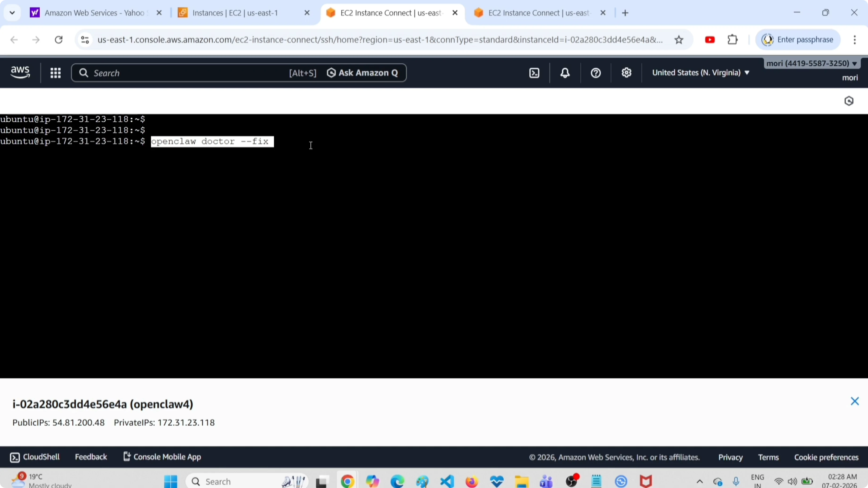Open AWS CloudShell icon in top navbar
Screen dimensions: 868x488
(x=534, y=73)
